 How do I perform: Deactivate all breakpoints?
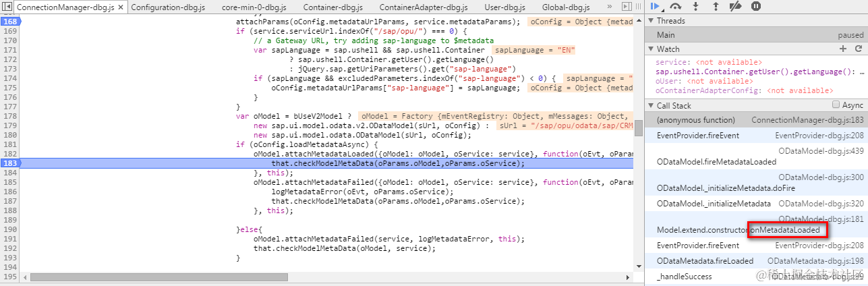click(736, 6)
